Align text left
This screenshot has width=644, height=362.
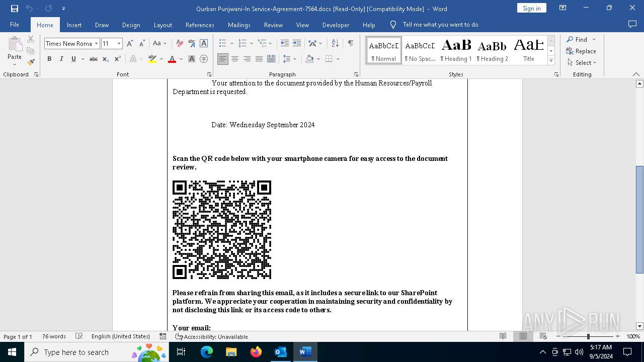(x=223, y=59)
